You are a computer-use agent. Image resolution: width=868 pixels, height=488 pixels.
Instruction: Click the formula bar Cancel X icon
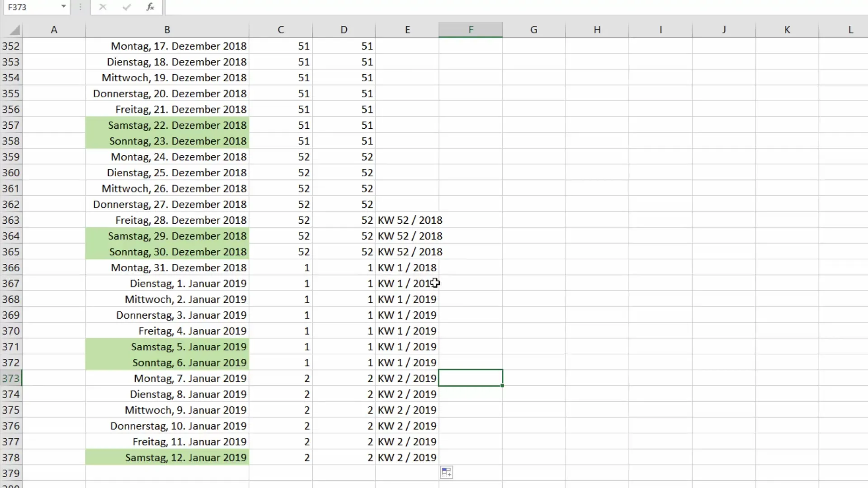(103, 7)
